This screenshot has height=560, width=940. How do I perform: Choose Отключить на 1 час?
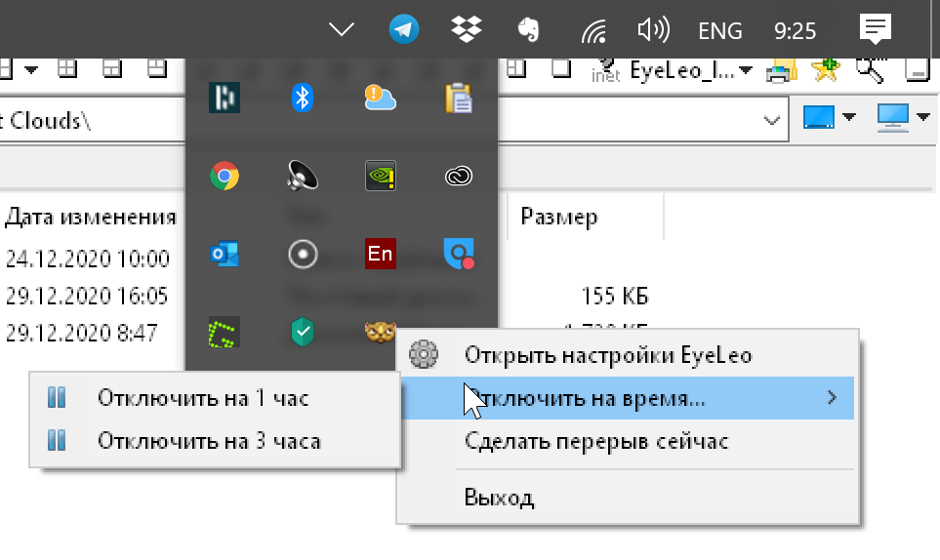pyautogui.click(x=215, y=398)
